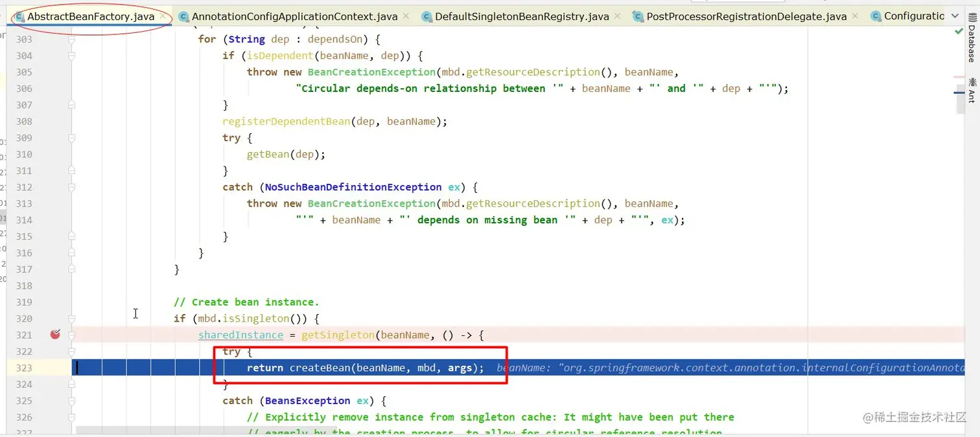Viewport: 980px width, 437px height.
Task: Click BeanCreationException on line 313
Action: tap(371, 203)
